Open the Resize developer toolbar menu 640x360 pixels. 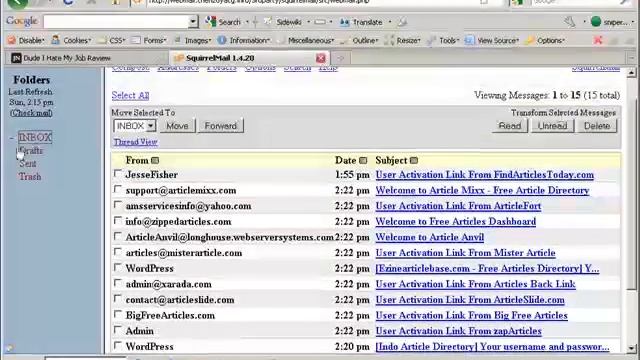[x=403, y=40]
